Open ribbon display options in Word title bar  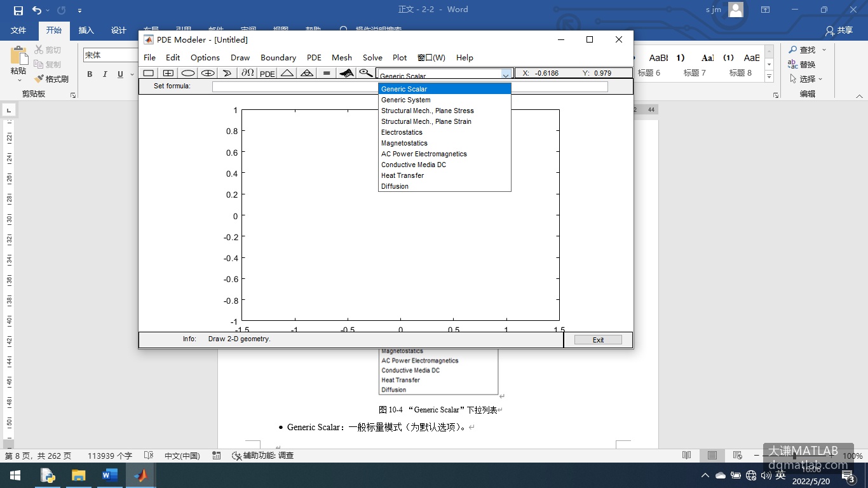click(765, 10)
